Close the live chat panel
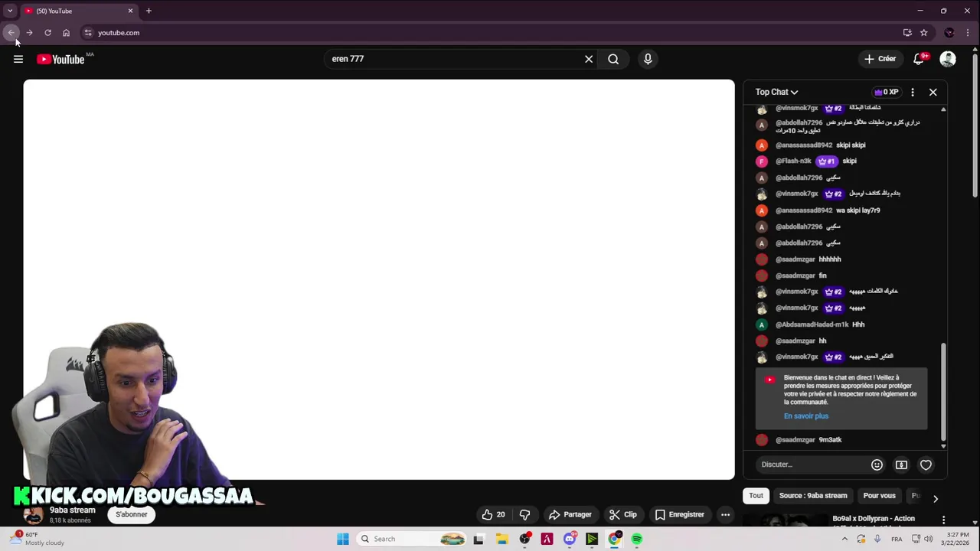The width and height of the screenshot is (980, 551). pyautogui.click(x=933, y=92)
